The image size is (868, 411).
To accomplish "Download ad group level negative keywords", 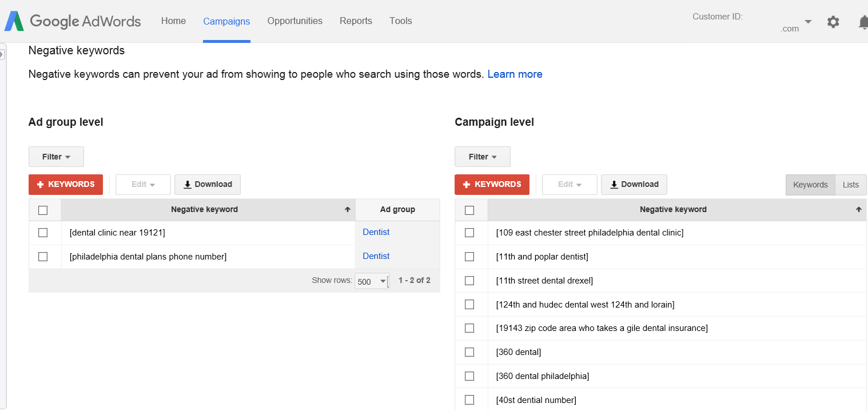I will pos(208,185).
